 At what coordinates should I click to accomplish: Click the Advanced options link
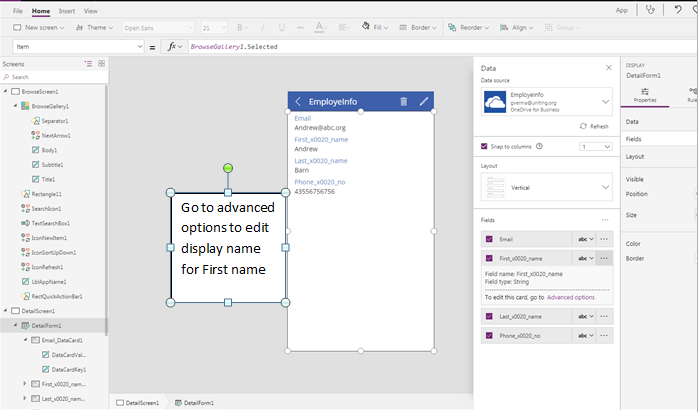(570, 297)
